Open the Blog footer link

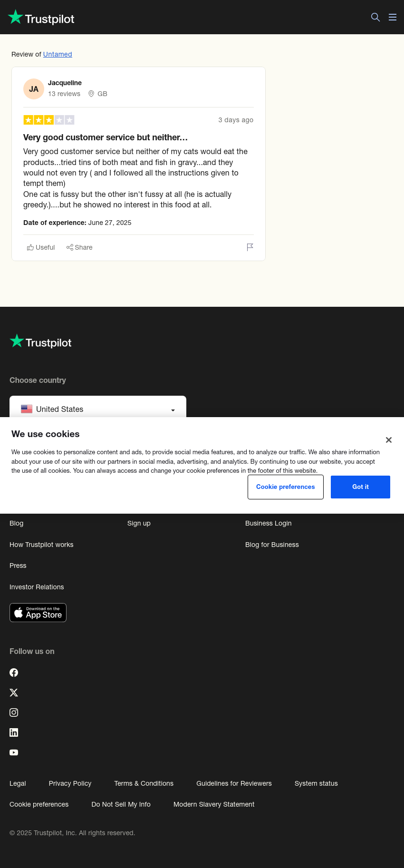click(x=17, y=523)
